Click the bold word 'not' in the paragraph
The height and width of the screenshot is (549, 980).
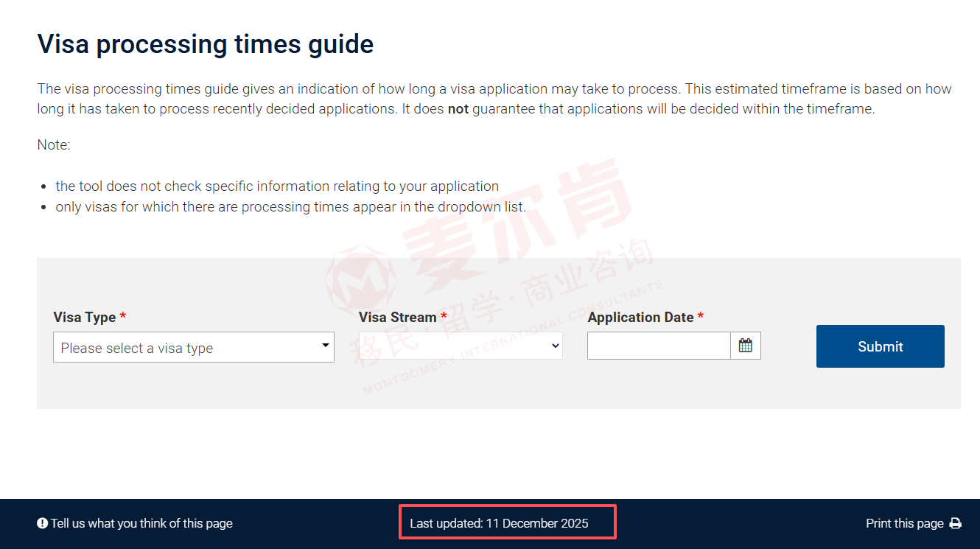(458, 109)
